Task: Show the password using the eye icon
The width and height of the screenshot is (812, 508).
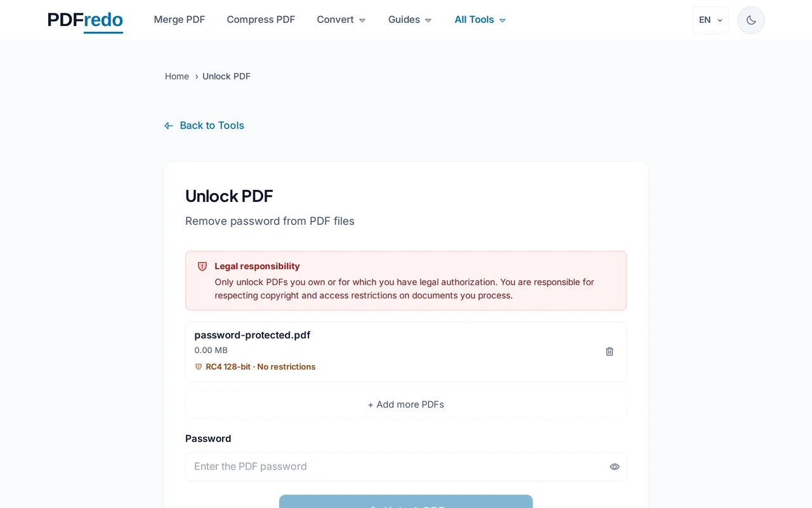Action: coord(614,467)
